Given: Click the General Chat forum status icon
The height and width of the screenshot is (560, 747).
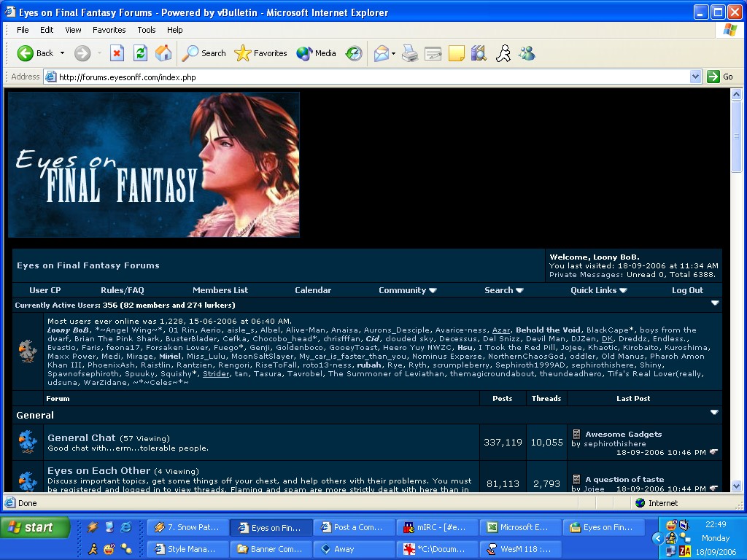Looking at the screenshot, I should (x=28, y=441).
